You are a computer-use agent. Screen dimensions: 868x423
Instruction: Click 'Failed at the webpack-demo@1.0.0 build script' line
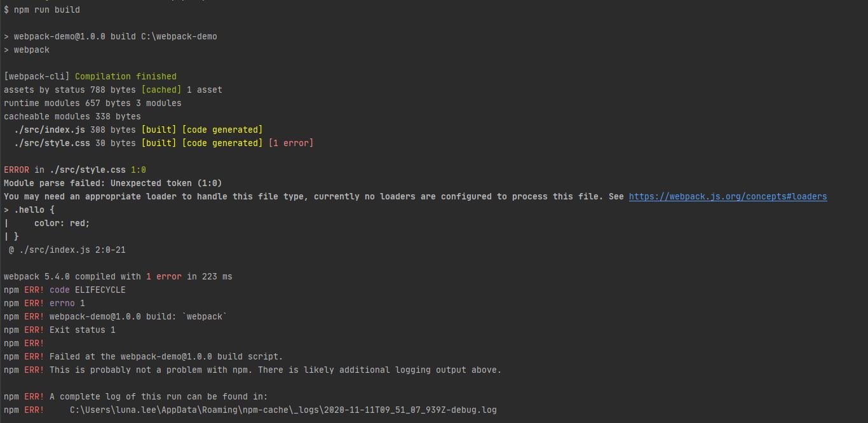point(166,357)
